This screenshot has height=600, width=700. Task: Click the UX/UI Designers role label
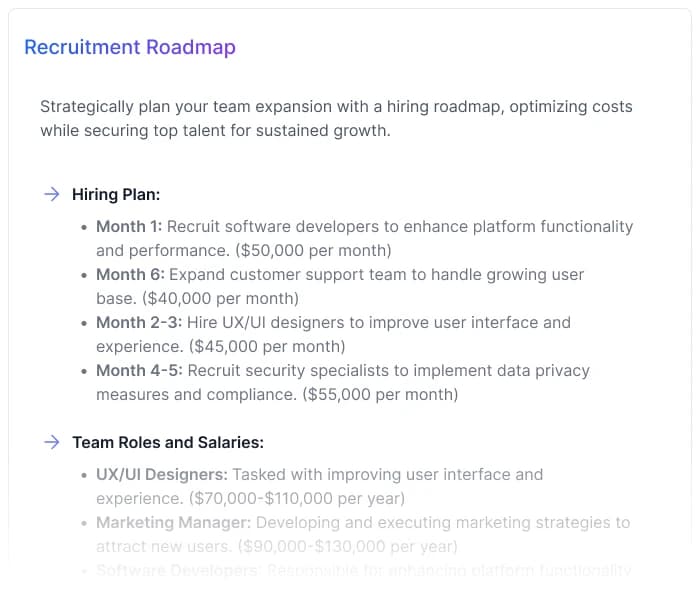(x=162, y=474)
